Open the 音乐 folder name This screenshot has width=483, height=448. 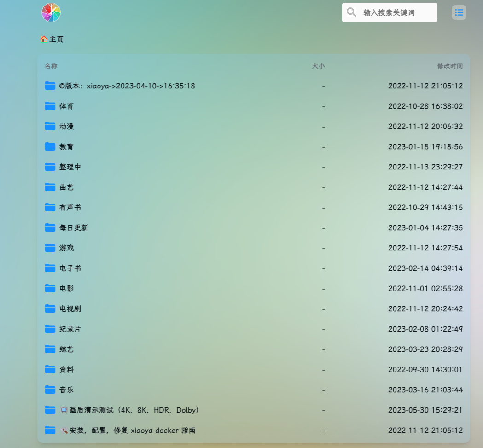pyautogui.click(x=67, y=390)
